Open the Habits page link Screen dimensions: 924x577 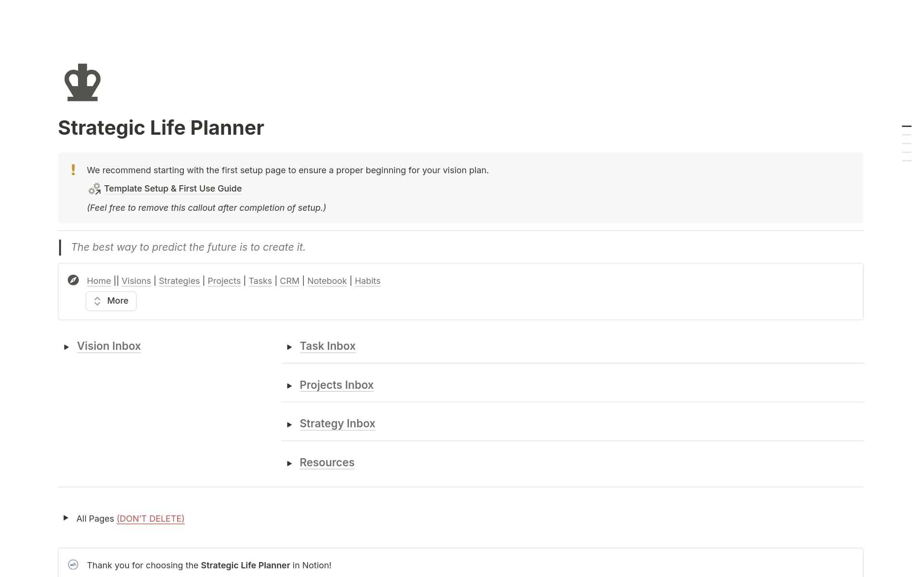tap(368, 281)
